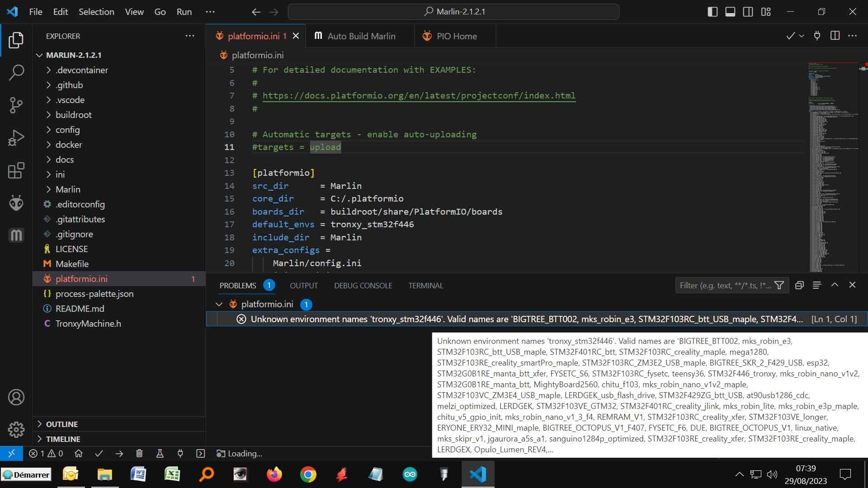Image resolution: width=868 pixels, height=488 pixels.
Task: Switch to DEBUG CONSOLE panel tab
Action: pyautogui.click(x=363, y=286)
